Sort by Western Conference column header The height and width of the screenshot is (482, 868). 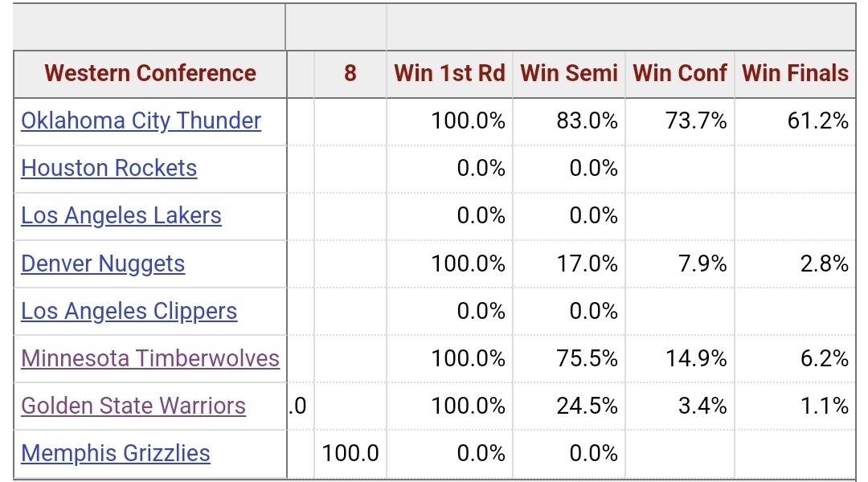coord(150,73)
